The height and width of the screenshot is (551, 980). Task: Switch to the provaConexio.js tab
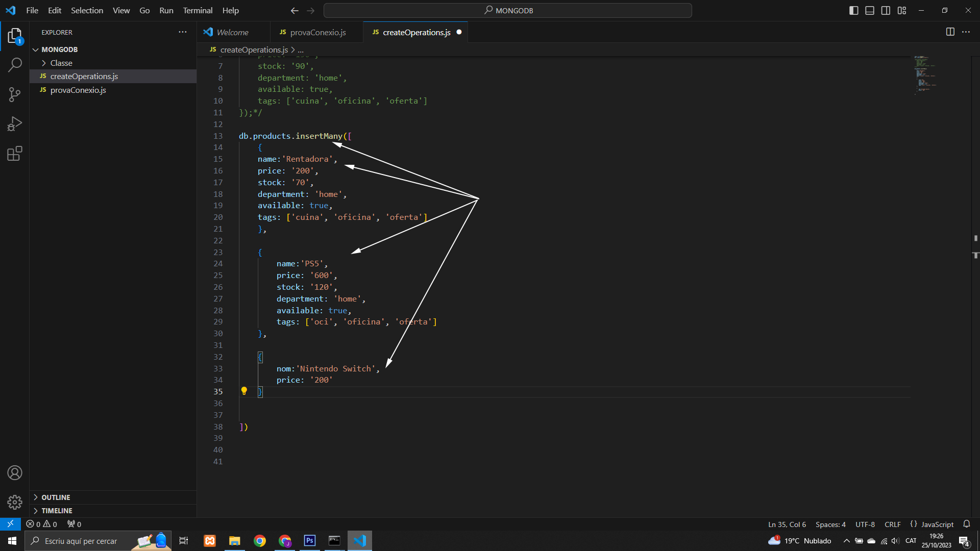click(312, 32)
